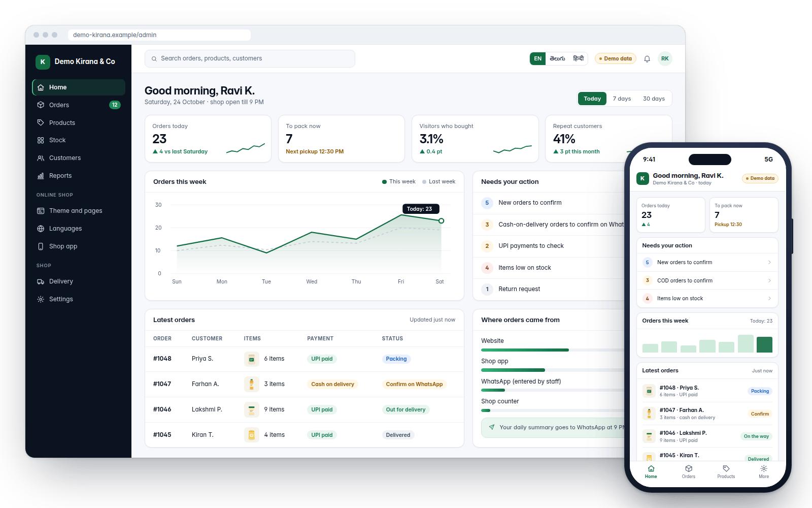
Task: Open the notifications bell icon
Action: (x=647, y=59)
